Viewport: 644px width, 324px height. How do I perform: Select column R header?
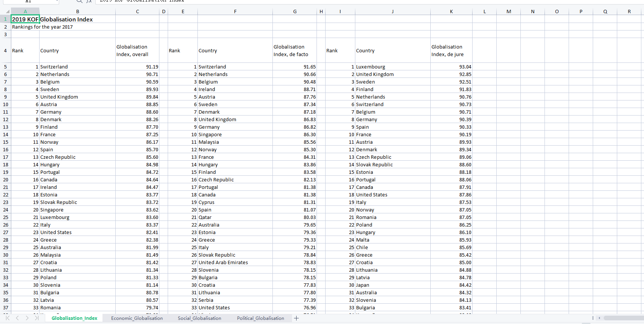629,11
